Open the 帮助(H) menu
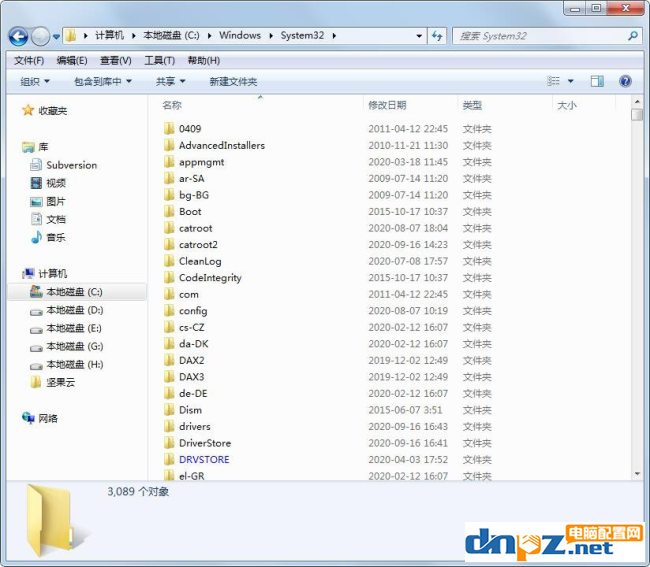The width and height of the screenshot is (650, 567). click(204, 61)
